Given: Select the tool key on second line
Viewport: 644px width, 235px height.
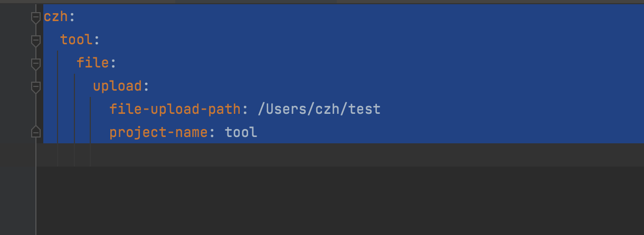Looking at the screenshot, I should pyautogui.click(x=77, y=40).
